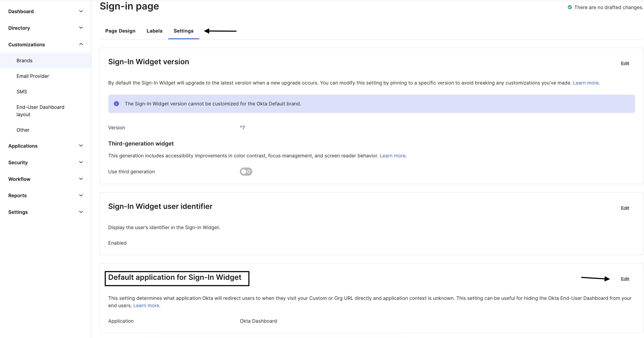This screenshot has width=644, height=338.
Task: Select the Settings tab
Action: [184, 31]
